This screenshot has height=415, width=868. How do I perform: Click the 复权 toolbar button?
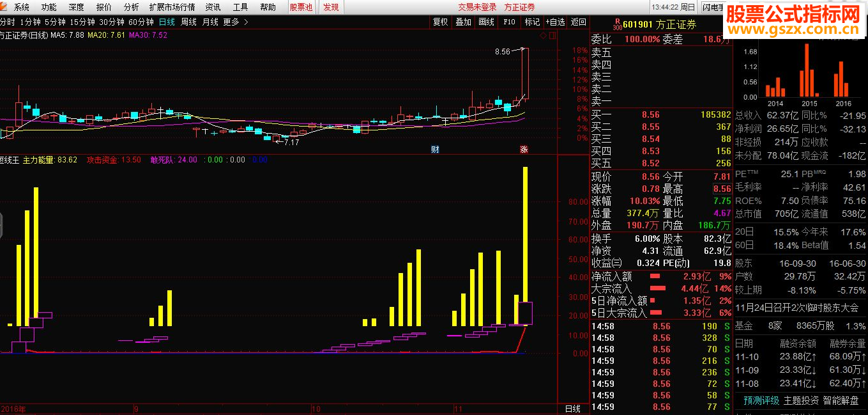[440, 22]
